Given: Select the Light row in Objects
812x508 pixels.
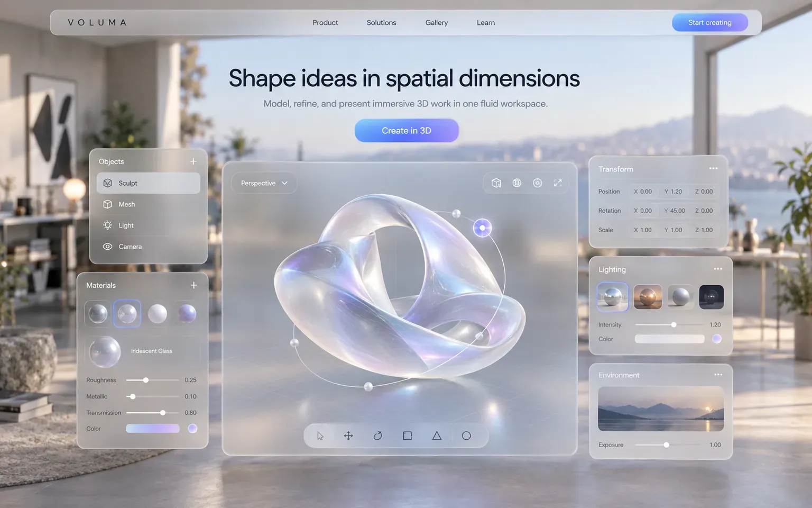Looking at the screenshot, I should pyautogui.click(x=149, y=225).
